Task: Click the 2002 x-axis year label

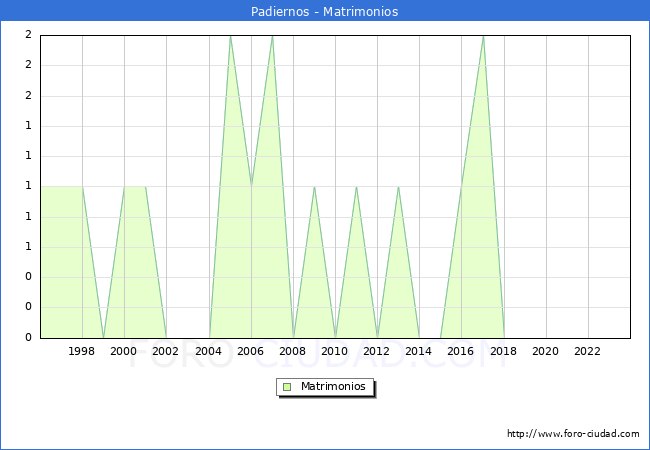Action: point(166,351)
